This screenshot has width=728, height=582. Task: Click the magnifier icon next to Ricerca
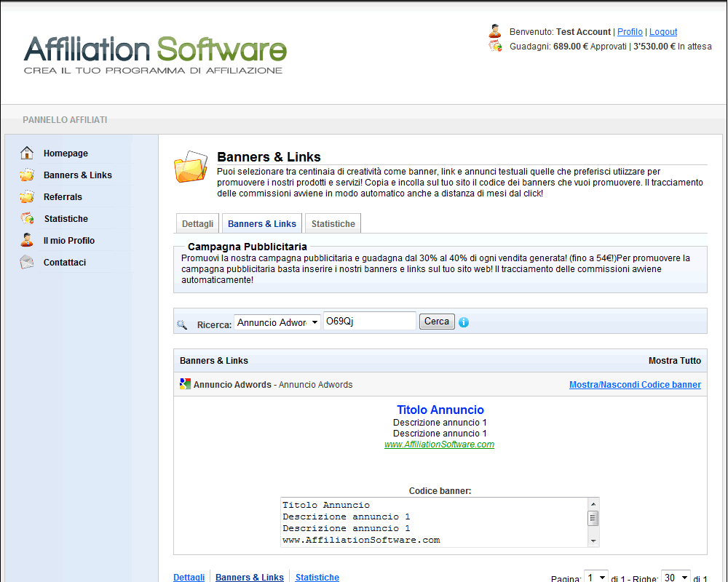182,324
